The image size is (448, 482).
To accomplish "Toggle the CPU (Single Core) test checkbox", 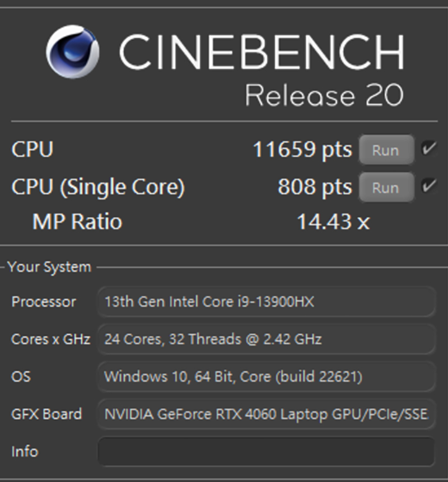I will click(x=428, y=186).
